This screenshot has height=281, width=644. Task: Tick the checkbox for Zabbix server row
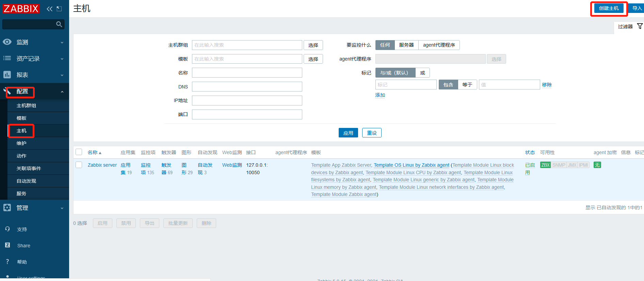point(79,165)
